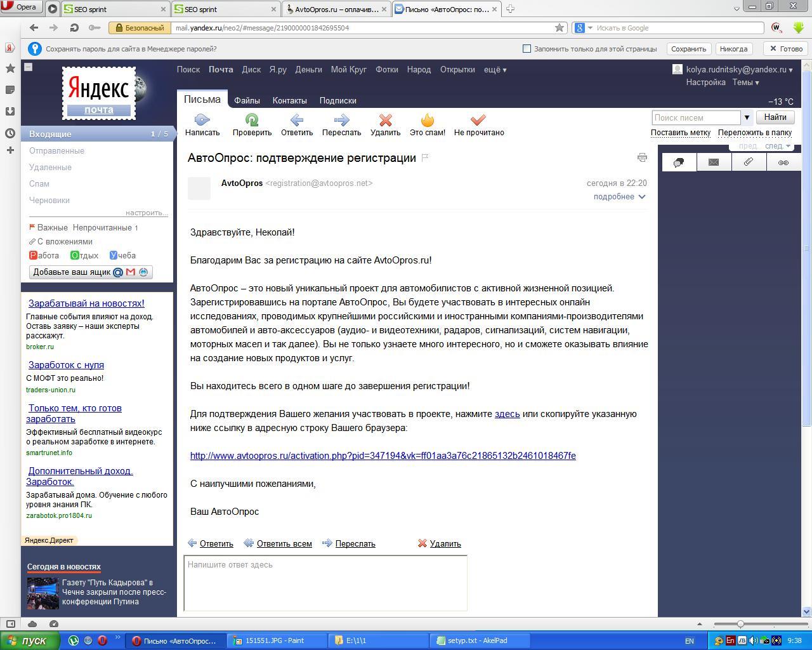Switch to the Подписки tab
Viewport: 812px width, 650px height.
[337, 100]
